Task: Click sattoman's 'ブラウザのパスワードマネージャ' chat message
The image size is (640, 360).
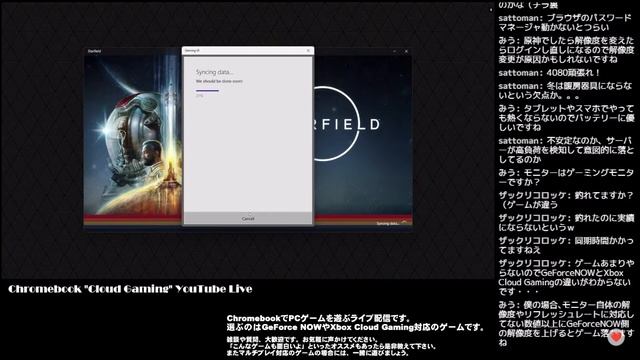Action: [x=565, y=22]
